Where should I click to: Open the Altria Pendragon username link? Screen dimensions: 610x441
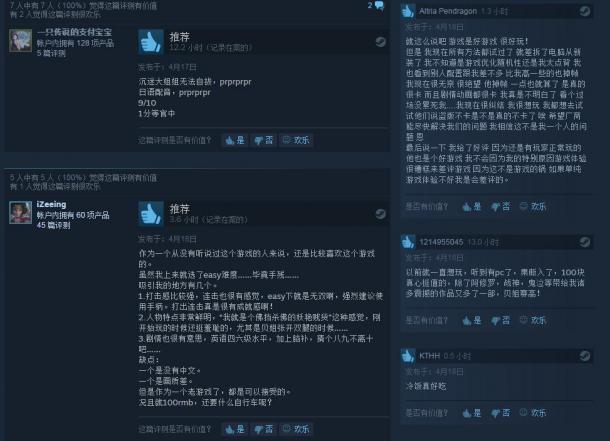[448, 11]
